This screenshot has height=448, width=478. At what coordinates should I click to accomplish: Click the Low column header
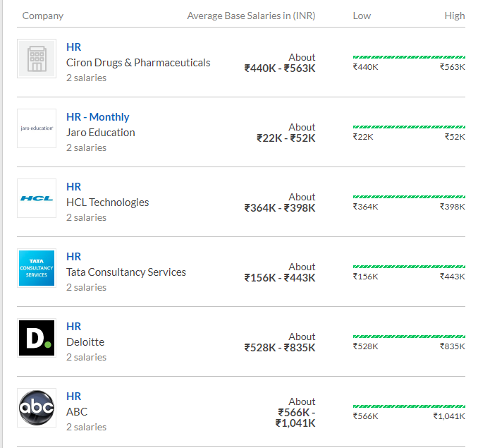362,16
